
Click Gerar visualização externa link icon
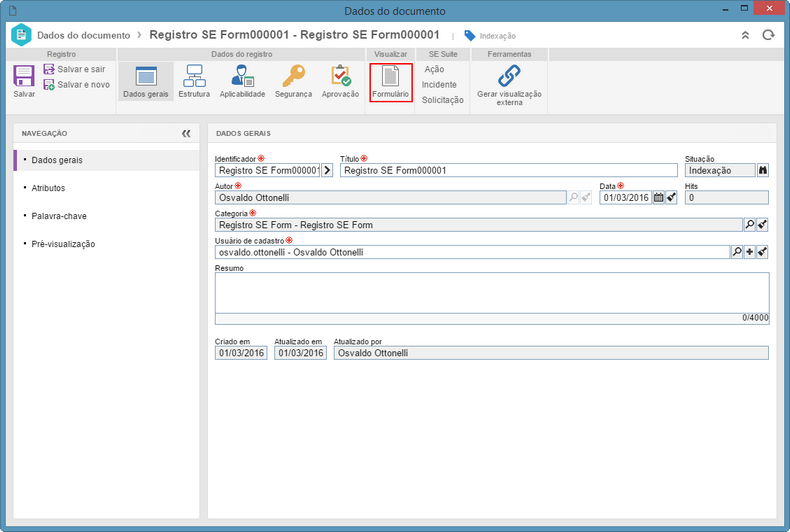click(509, 76)
